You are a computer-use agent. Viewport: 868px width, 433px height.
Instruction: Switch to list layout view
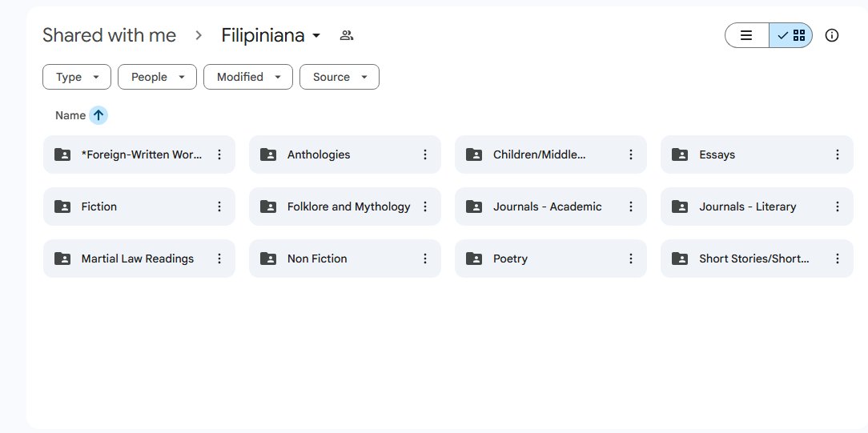(x=746, y=35)
